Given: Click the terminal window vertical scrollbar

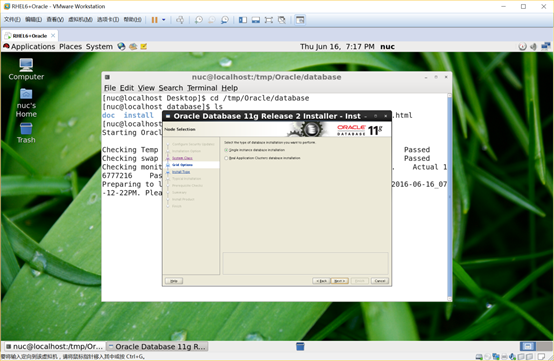Looking at the screenshot, I should coord(450,197).
